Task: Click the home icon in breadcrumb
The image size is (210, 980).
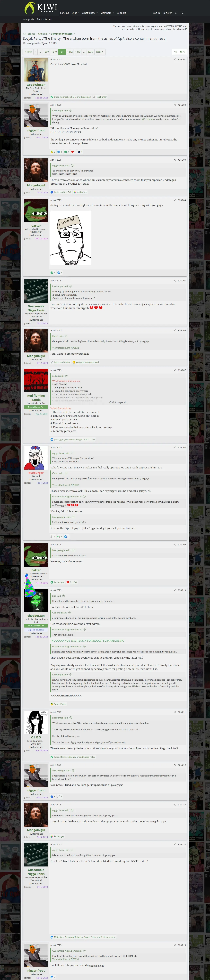Action: (x=24, y=34)
